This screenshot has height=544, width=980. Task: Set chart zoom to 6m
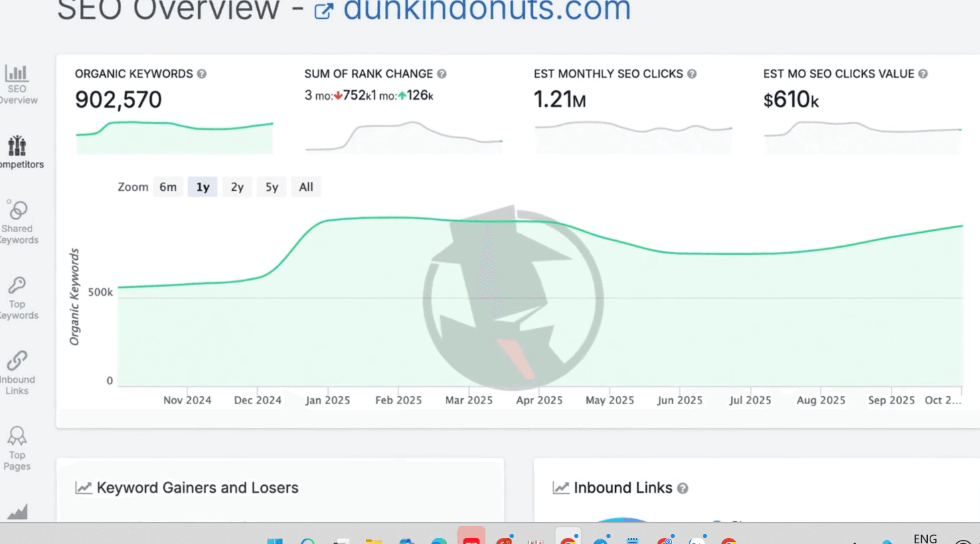click(x=168, y=187)
